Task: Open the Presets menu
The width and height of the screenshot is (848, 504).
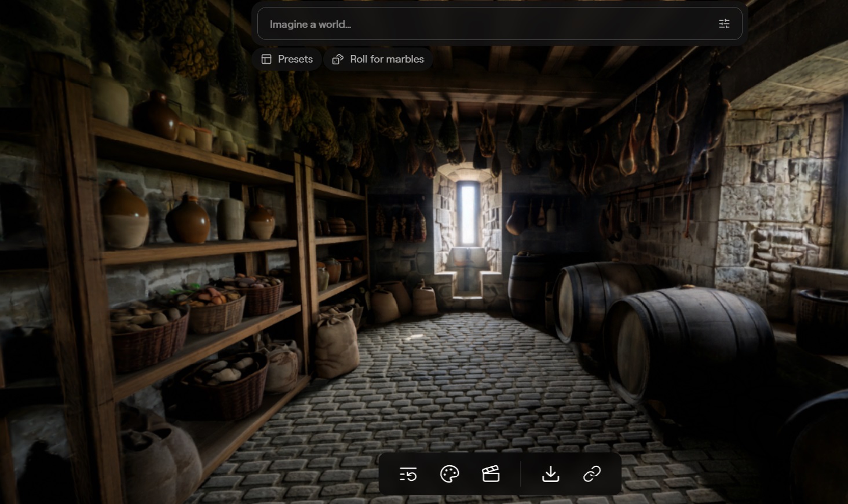Action: click(x=287, y=59)
